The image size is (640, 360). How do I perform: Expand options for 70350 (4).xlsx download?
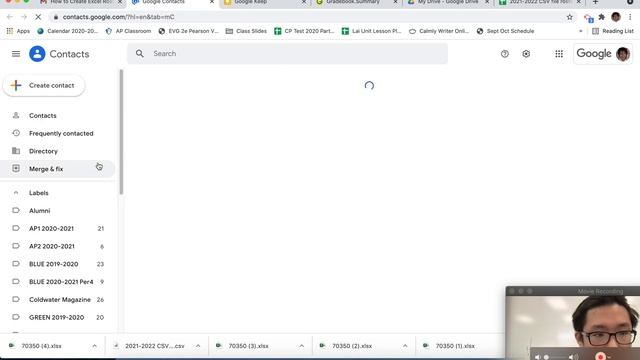click(x=94, y=346)
